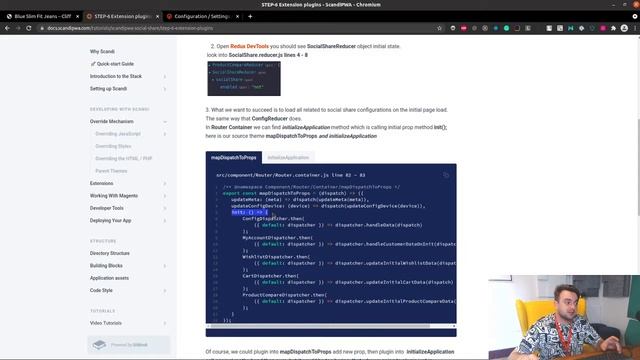Copy code with the code block copy icon
The image size is (640, 360).
click(446, 175)
